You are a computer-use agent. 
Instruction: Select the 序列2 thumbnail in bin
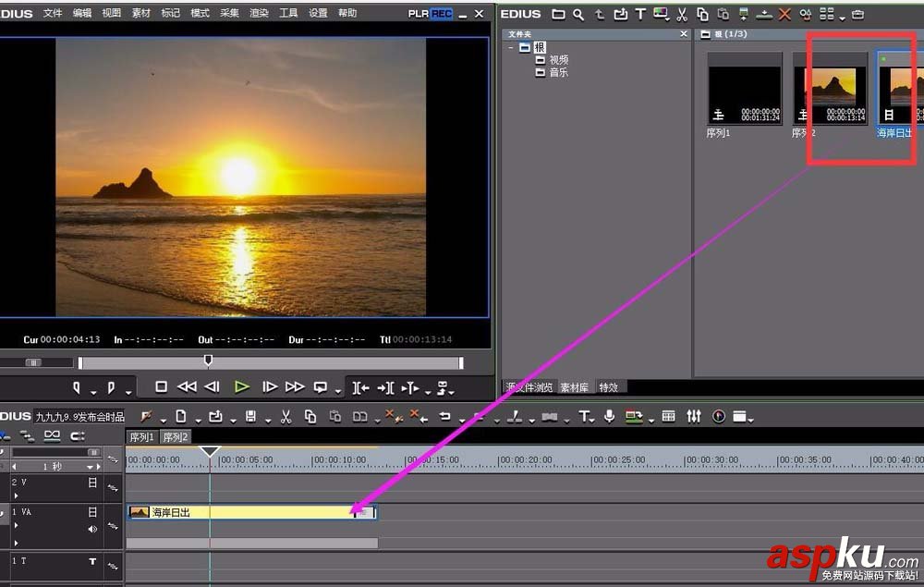(830, 89)
